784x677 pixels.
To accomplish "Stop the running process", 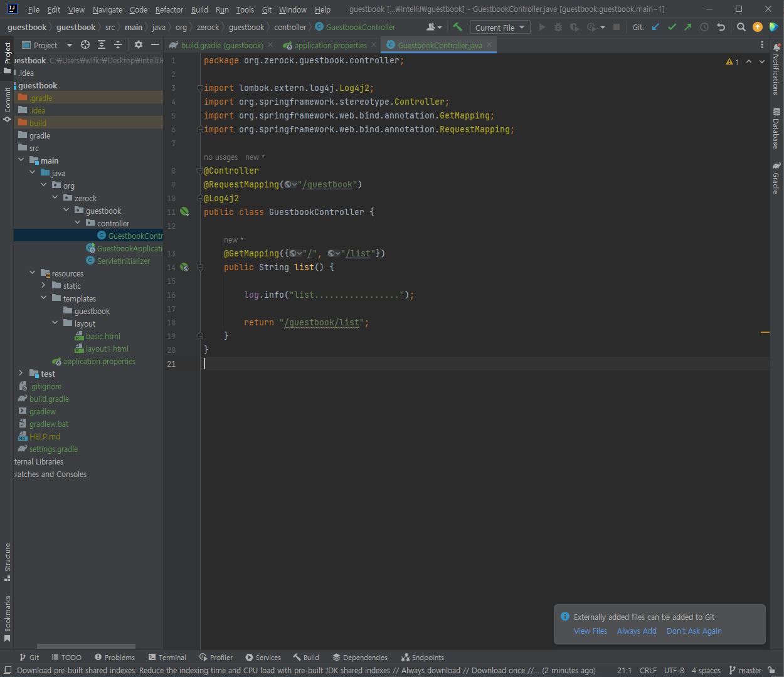I will 617,27.
